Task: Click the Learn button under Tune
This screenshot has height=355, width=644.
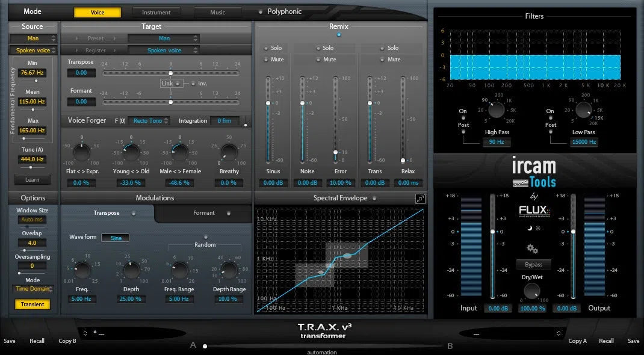Action: coord(33,179)
